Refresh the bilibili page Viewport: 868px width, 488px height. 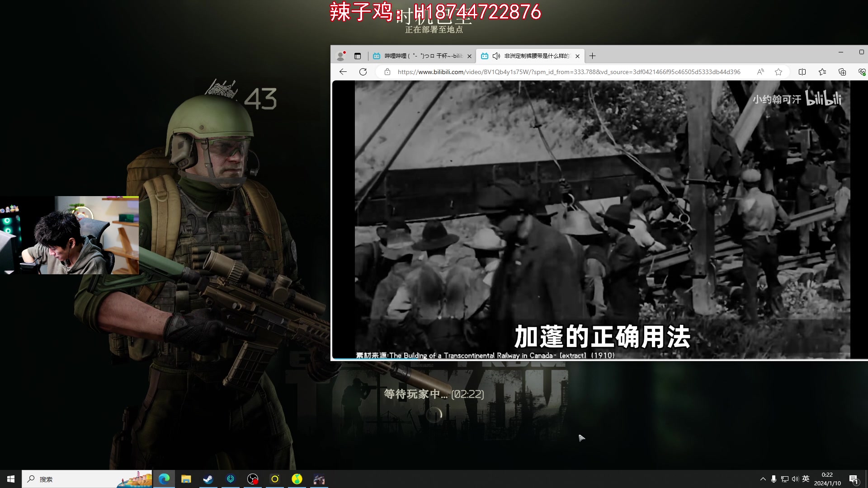(x=363, y=72)
